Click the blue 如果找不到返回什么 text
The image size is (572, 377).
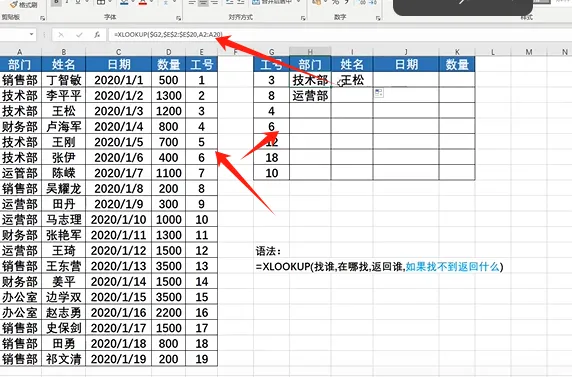[x=452, y=267]
